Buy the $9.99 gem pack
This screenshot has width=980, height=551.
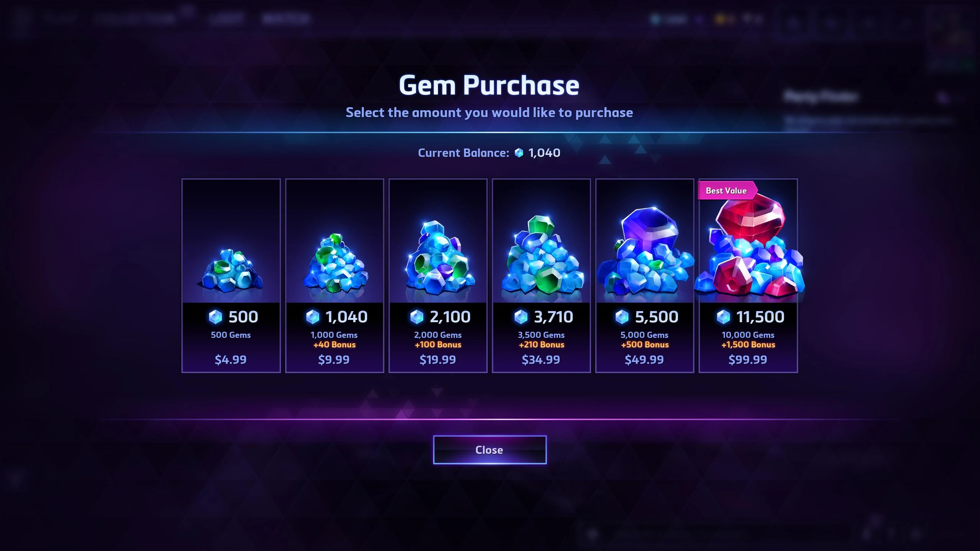(x=334, y=360)
